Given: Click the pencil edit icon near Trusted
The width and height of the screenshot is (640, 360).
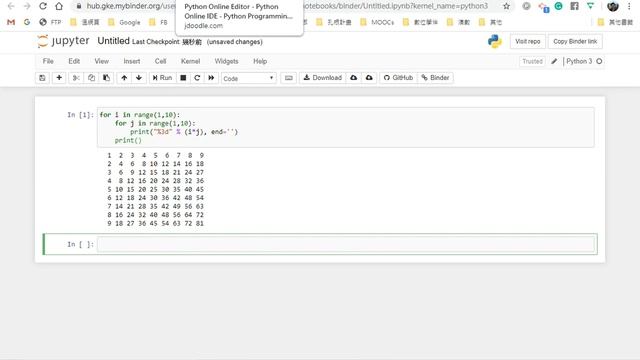Looking at the screenshot, I should point(554,61).
